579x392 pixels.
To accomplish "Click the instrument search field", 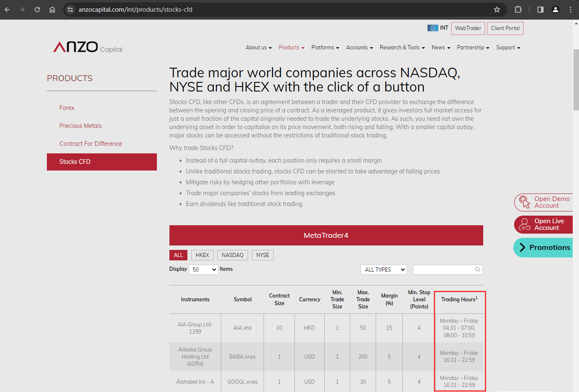I will click(448, 270).
